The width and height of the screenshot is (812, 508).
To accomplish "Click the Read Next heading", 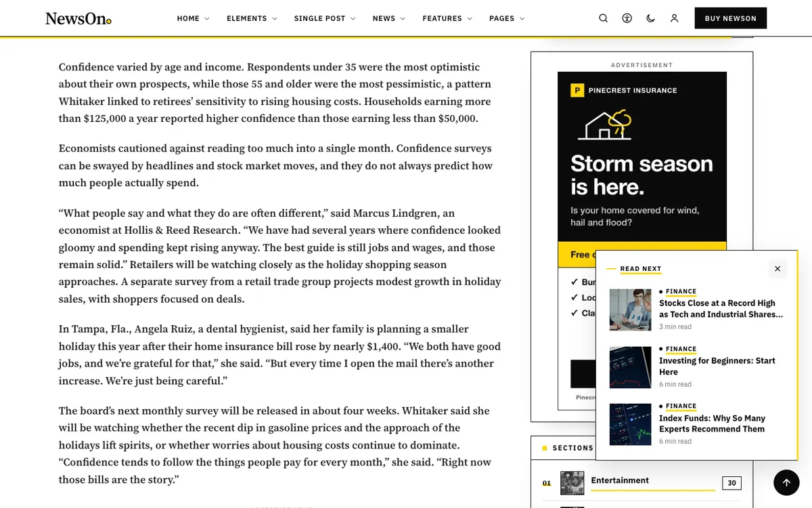I will pyautogui.click(x=641, y=269).
